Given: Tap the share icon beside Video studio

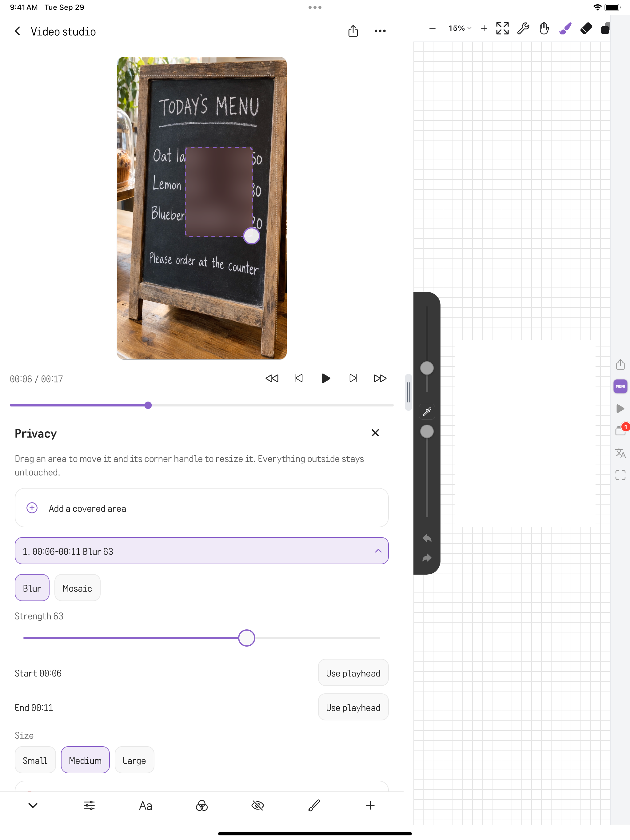Looking at the screenshot, I should pyautogui.click(x=353, y=31).
